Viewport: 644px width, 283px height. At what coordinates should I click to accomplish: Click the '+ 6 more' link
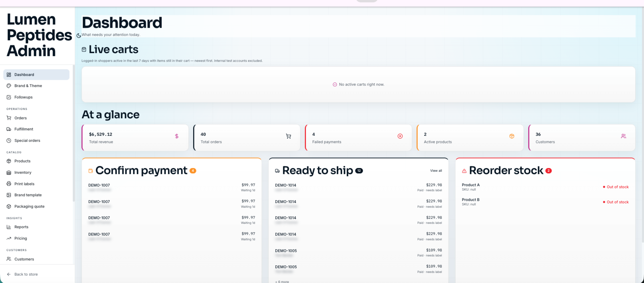point(282,281)
